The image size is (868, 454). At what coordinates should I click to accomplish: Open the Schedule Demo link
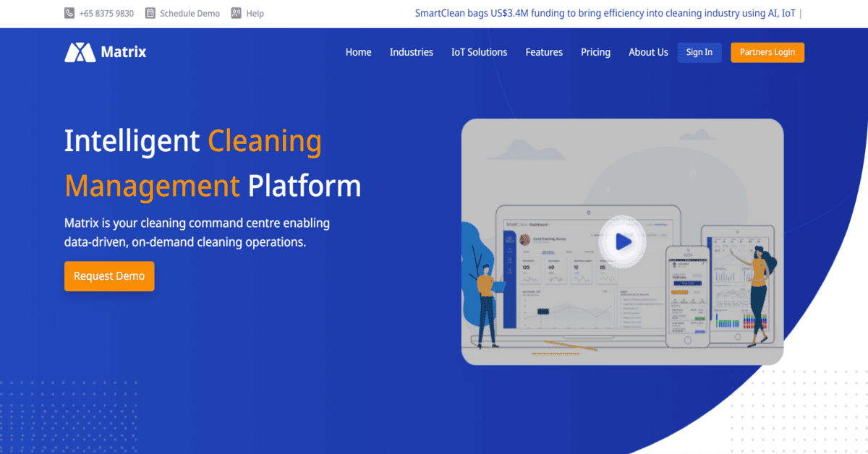pos(190,13)
